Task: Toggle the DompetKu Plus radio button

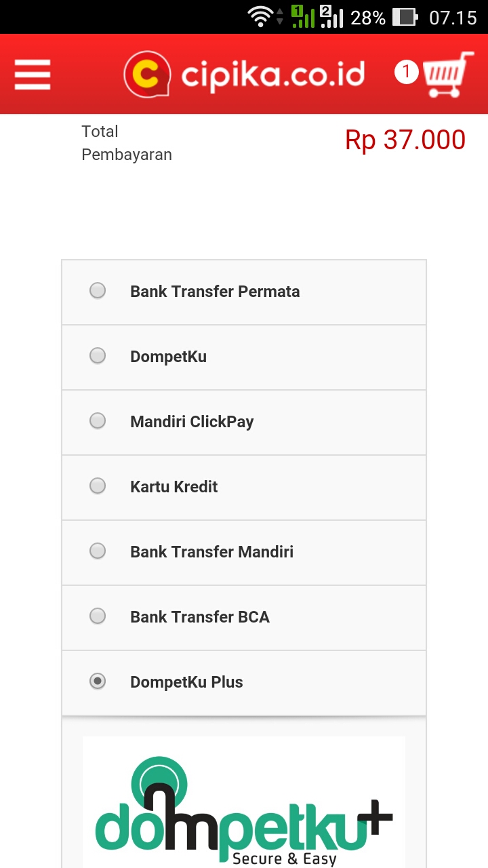Action: 98,682
